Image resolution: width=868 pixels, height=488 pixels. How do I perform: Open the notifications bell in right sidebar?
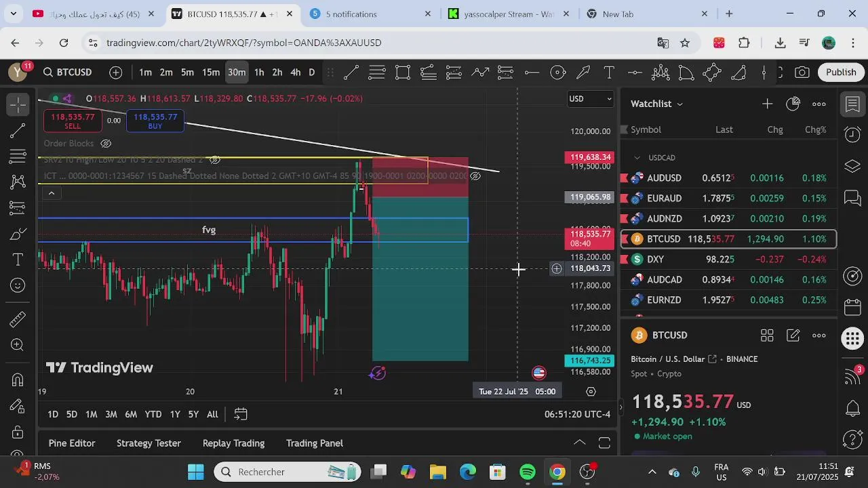coord(852,409)
